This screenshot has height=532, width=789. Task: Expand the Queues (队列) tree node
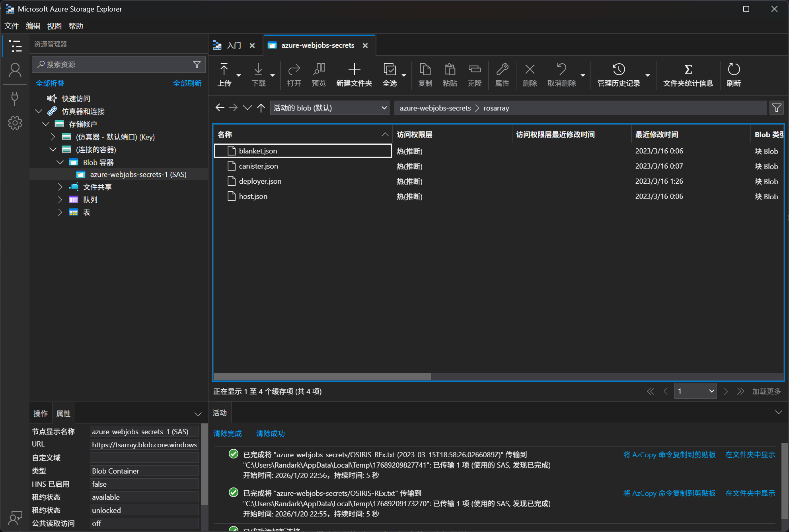click(x=60, y=200)
